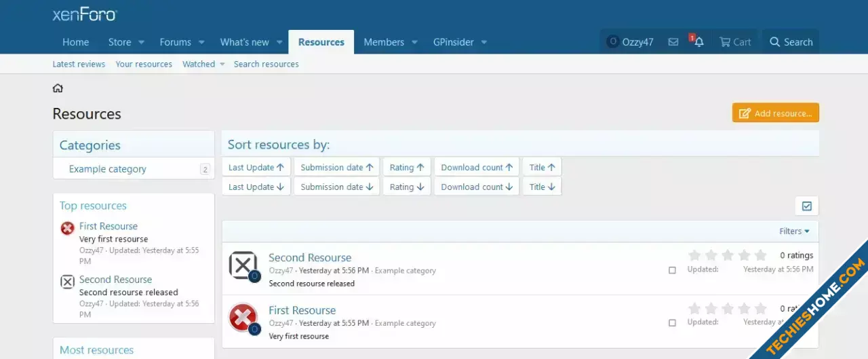The width and height of the screenshot is (868, 359).
Task: Open the Cart
Action: [x=735, y=42]
